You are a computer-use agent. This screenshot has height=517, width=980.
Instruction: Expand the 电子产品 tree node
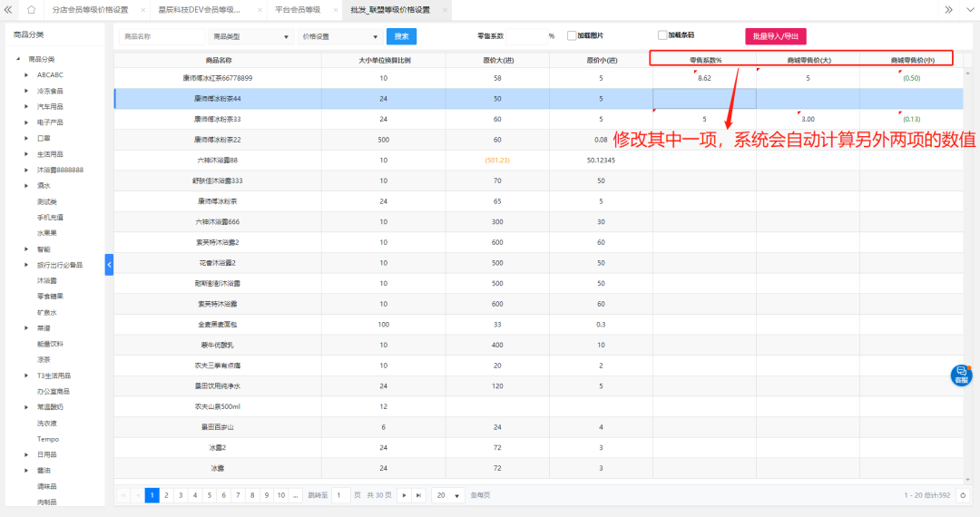(26, 122)
